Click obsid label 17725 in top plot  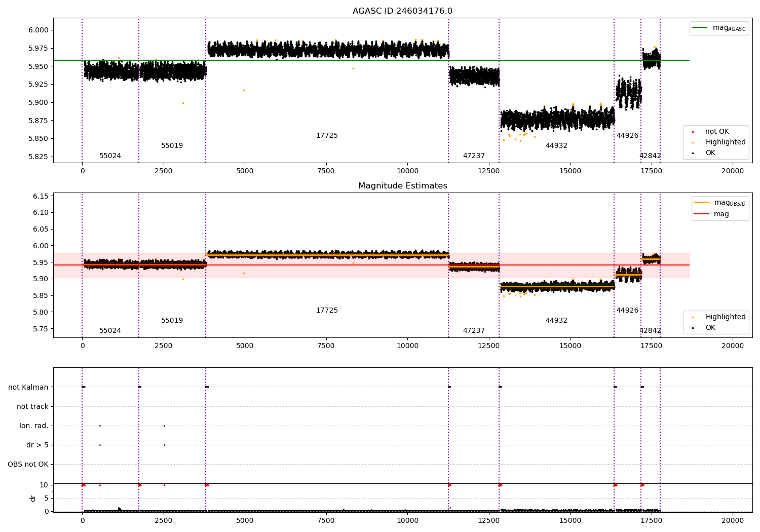tap(327, 136)
